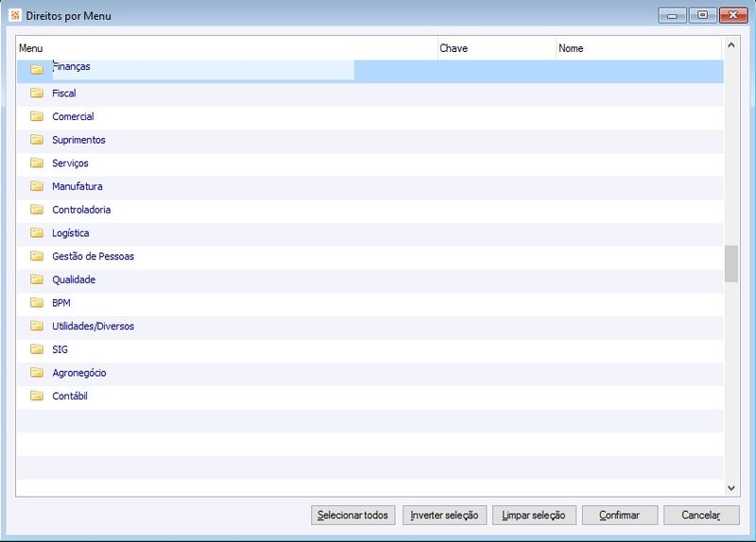756x542 pixels.
Task: Select Qualidade label in list
Action: 74,279
